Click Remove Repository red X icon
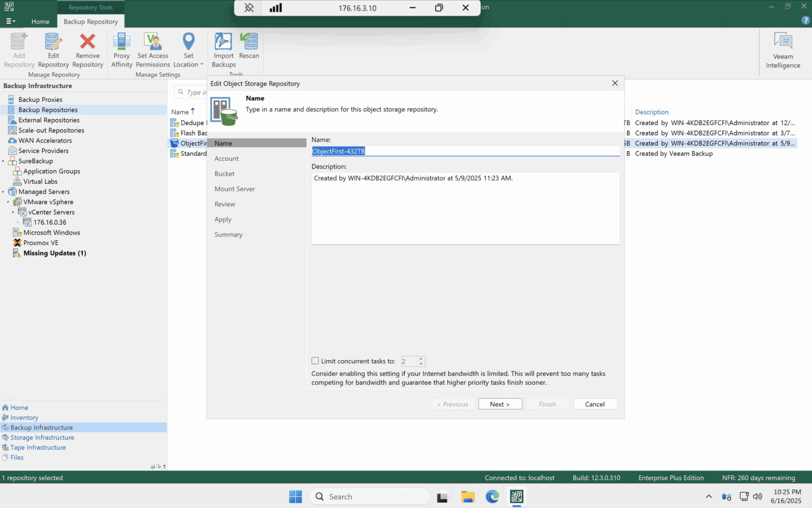The width and height of the screenshot is (812, 508). coord(88,41)
